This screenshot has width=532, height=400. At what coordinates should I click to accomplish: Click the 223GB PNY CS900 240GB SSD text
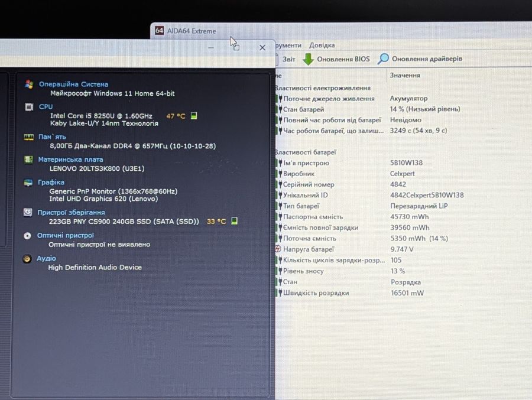coord(124,221)
